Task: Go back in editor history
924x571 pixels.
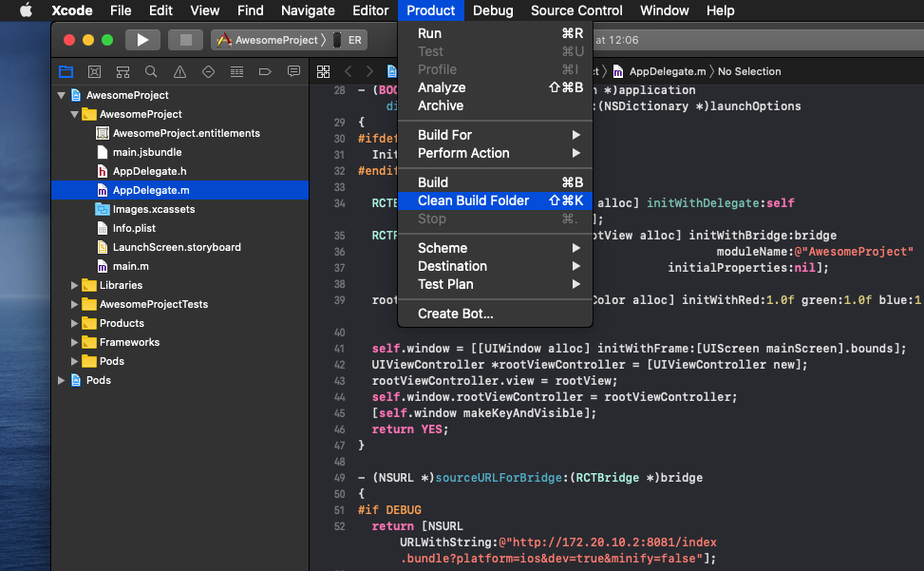Action: click(x=349, y=71)
